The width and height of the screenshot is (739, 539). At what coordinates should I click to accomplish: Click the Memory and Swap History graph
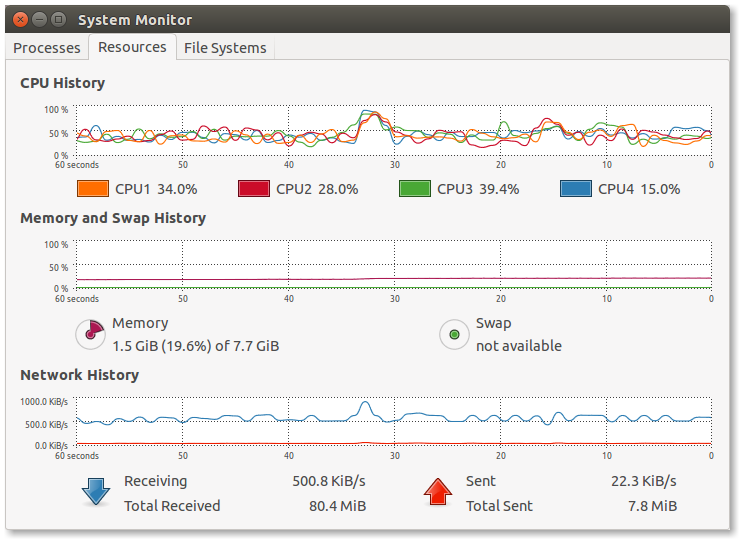point(393,265)
